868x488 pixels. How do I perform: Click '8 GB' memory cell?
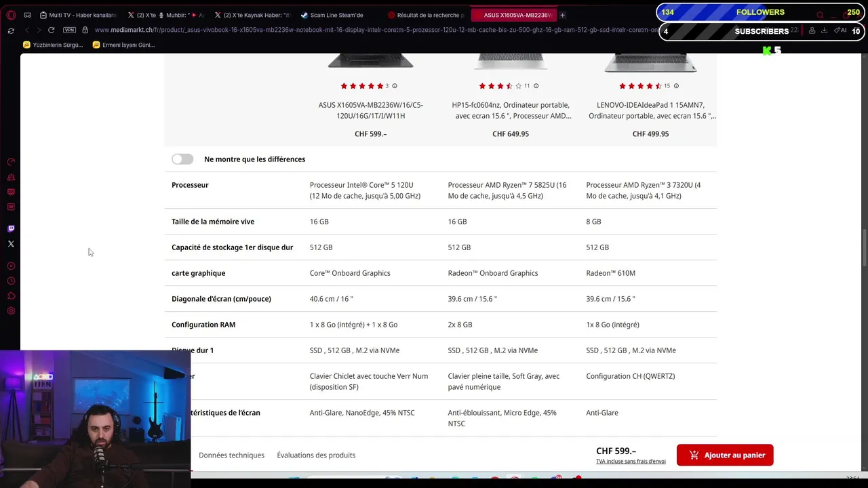593,222
